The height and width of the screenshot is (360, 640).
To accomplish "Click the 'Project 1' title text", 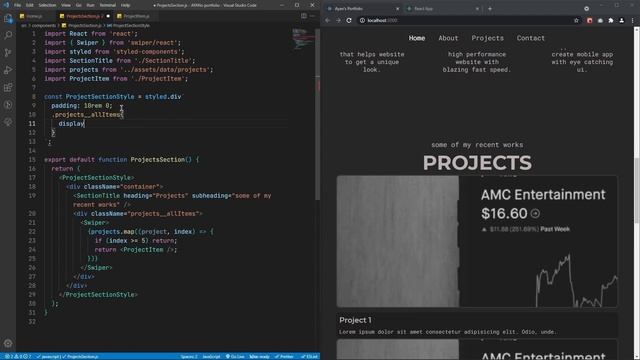I will [x=355, y=320].
